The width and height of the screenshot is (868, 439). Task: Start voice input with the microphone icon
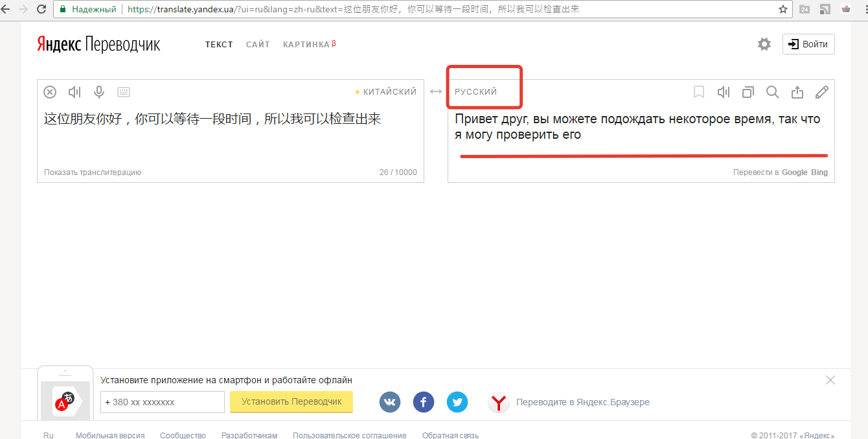coord(99,92)
